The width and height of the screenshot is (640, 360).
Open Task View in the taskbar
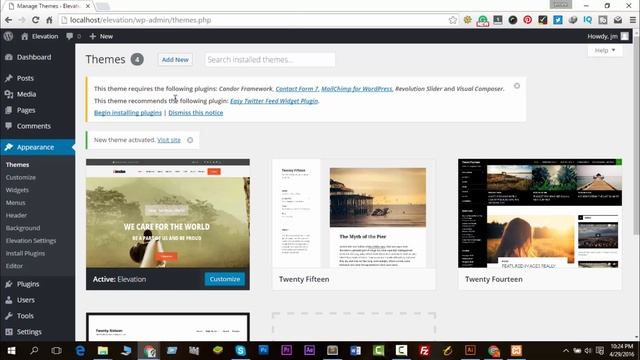coord(56,351)
